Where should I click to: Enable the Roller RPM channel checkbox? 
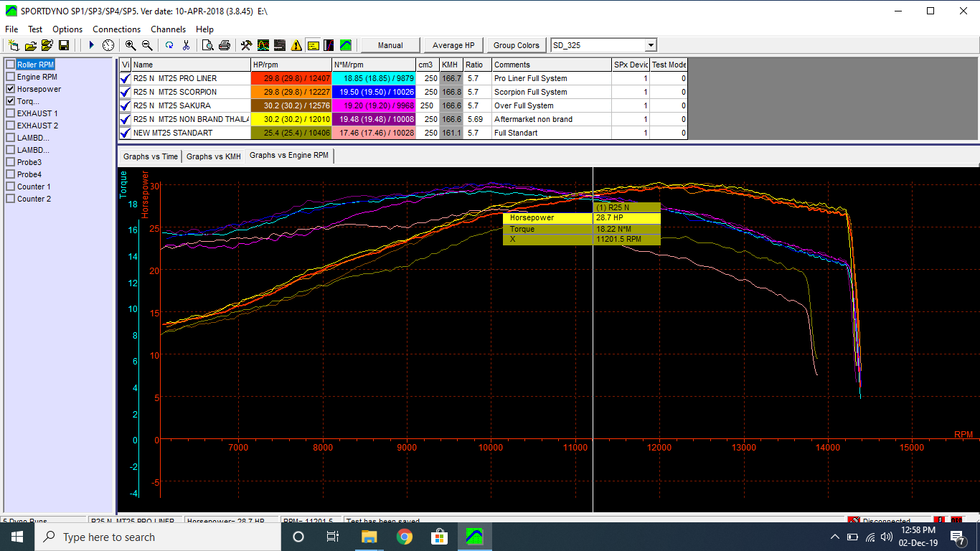click(x=10, y=65)
